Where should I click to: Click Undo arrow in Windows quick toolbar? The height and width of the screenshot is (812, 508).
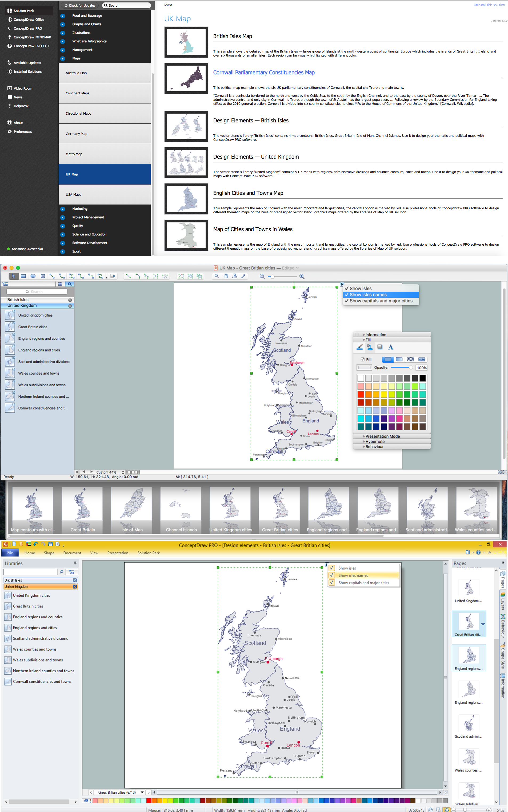(x=36, y=544)
